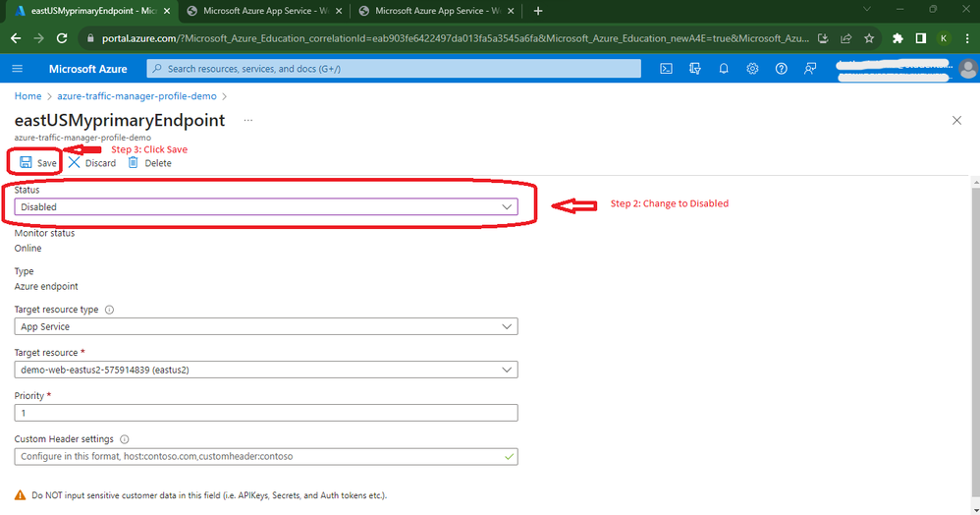Open the Status dropdown showing Disabled
This screenshot has width=980, height=515.
point(266,206)
